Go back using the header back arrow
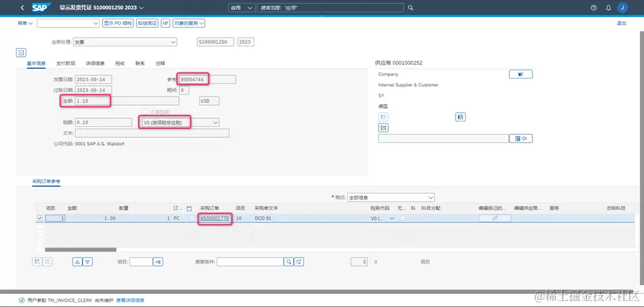Image resolution: width=644 pixels, height=307 pixels. [22, 7]
